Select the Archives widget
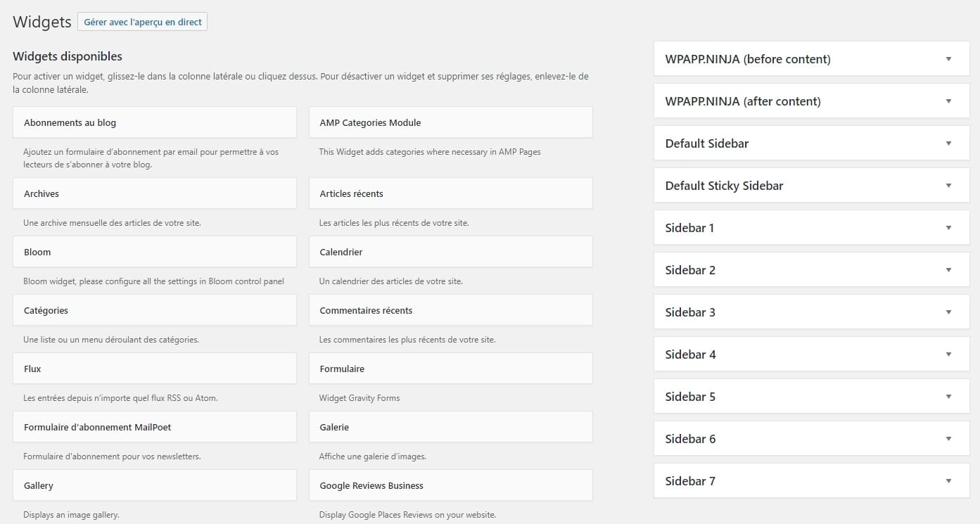980x524 pixels. click(154, 193)
